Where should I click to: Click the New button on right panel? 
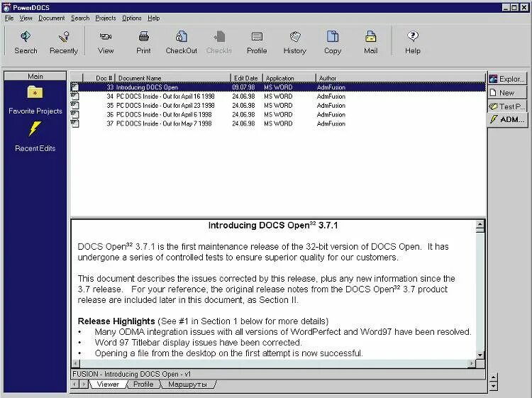(508, 93)
